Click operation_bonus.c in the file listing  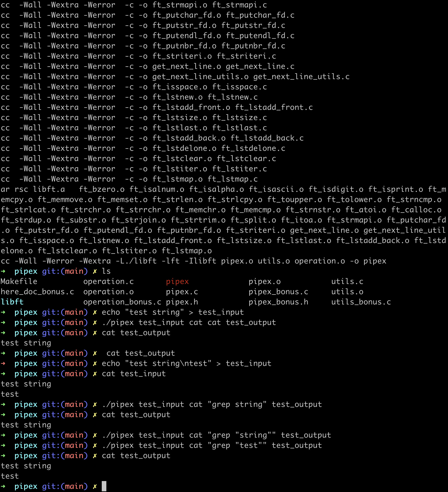[122, 302]
